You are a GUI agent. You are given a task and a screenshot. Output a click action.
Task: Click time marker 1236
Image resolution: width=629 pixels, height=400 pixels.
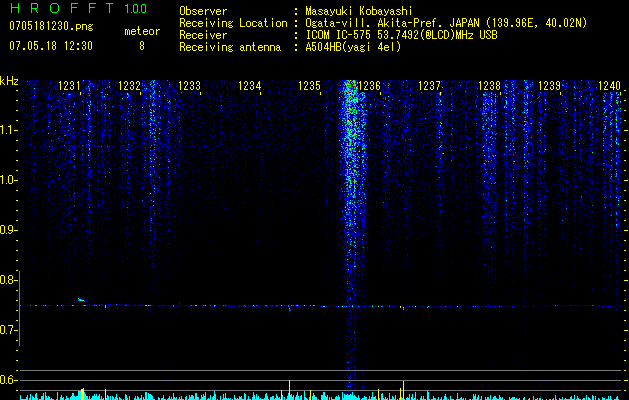tap(369, 86)
